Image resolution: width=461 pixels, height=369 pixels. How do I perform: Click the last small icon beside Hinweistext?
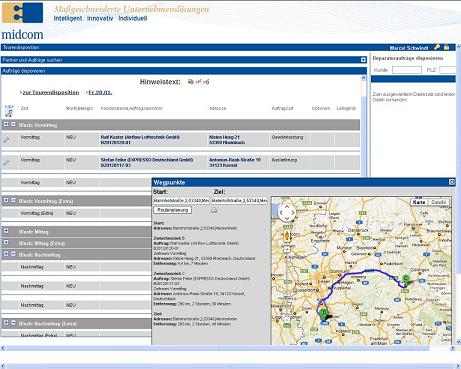(x=206, y=82)
